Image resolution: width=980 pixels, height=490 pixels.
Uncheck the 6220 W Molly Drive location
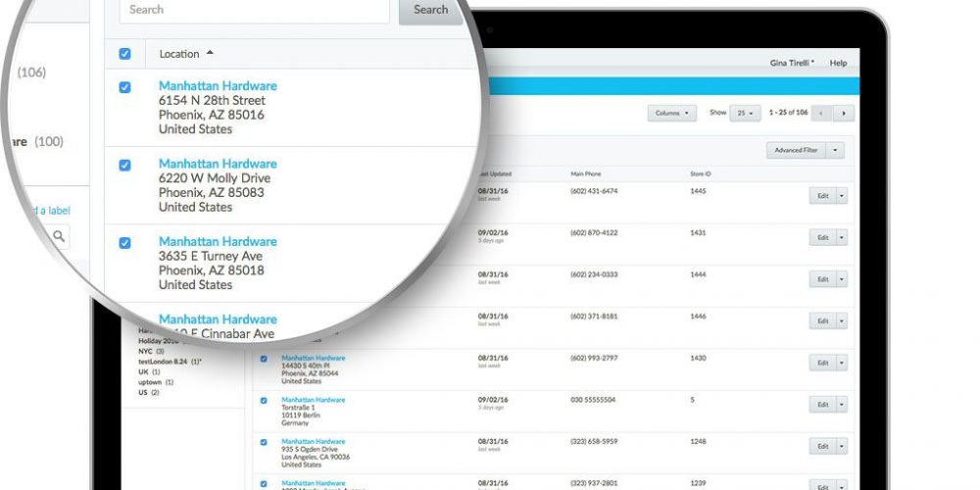coord(124,165)
